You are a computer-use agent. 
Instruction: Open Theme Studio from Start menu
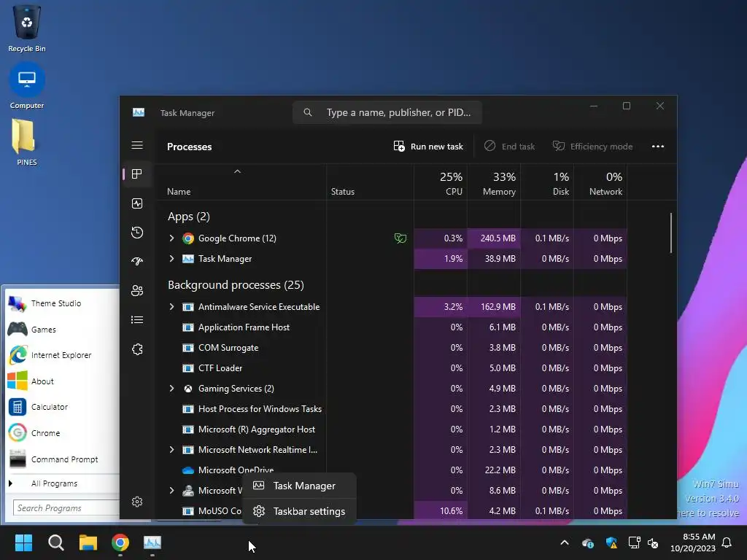(x=56, y=303)
